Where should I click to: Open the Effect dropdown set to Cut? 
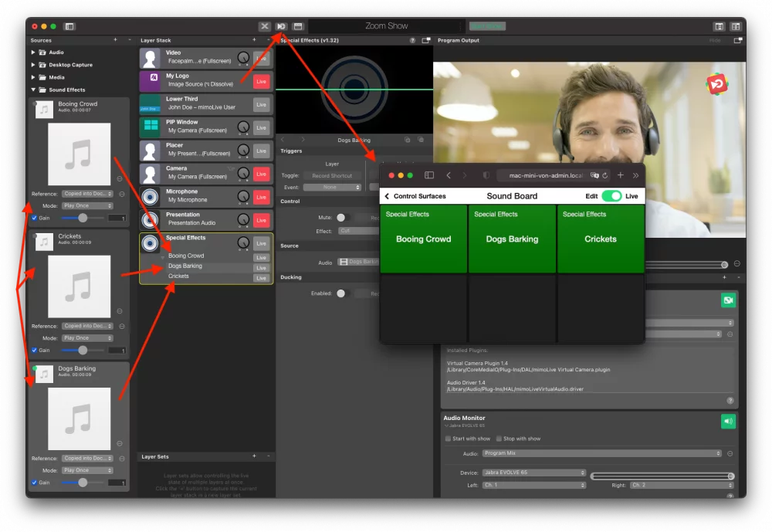pos(359,231)
